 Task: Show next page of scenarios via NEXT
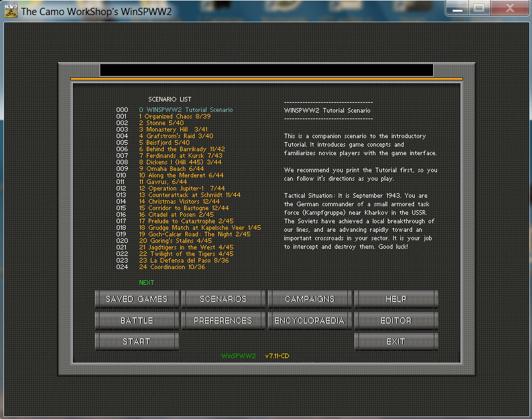[x=147, y=283]
